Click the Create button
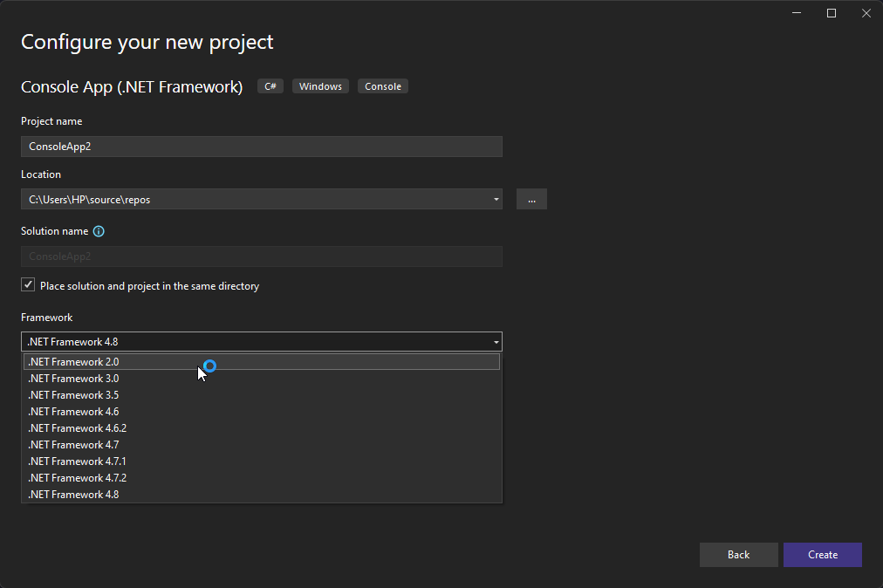The width and height of the screenshot is (883, 588). click(x=821, y=554)
